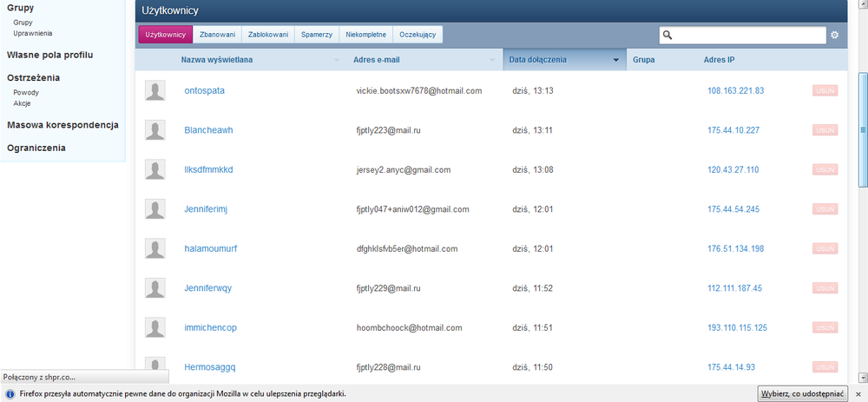The width and height of the screenshot is (868, 402).
Task: Click avatar icon of user immichencop
Action: click(155, 327)
